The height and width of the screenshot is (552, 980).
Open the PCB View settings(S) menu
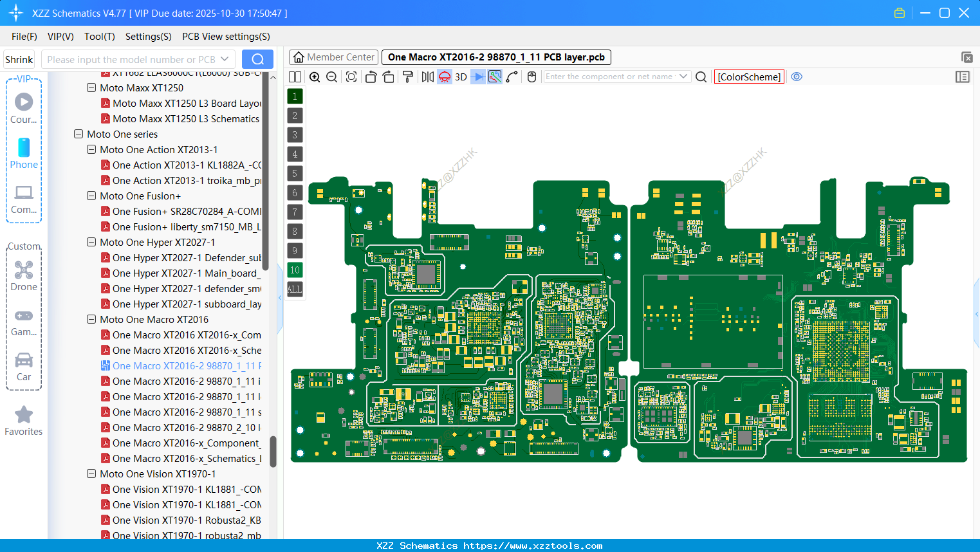pos(226,37)
